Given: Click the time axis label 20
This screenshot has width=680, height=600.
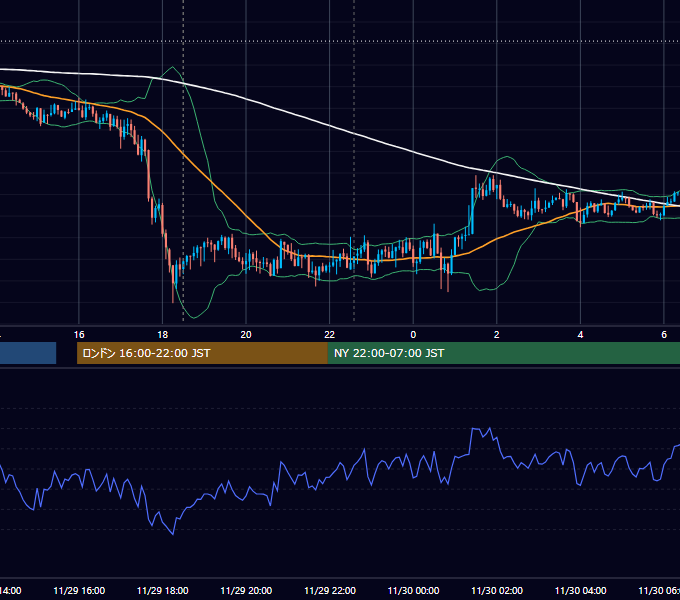Looking at the screenshot, I should 246,335.
